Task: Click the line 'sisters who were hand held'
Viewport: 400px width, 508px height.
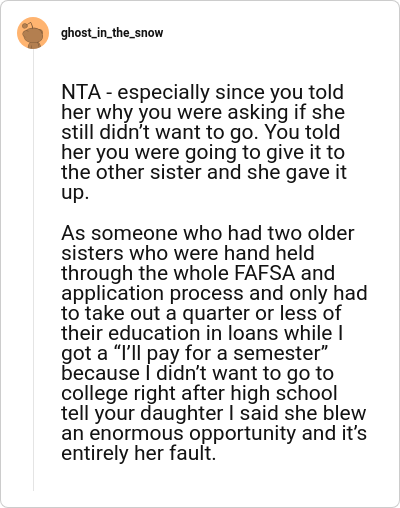Action: [x=188, y=253]
